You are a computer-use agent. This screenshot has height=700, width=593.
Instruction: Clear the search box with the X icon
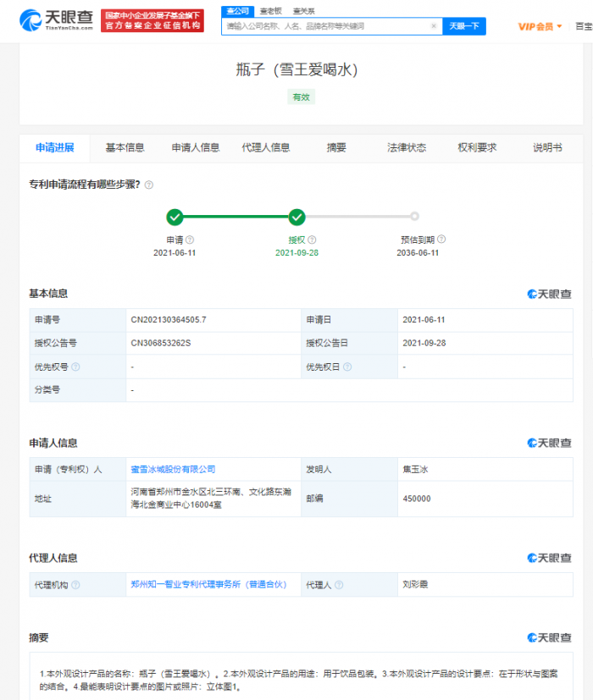pos(433,26)
